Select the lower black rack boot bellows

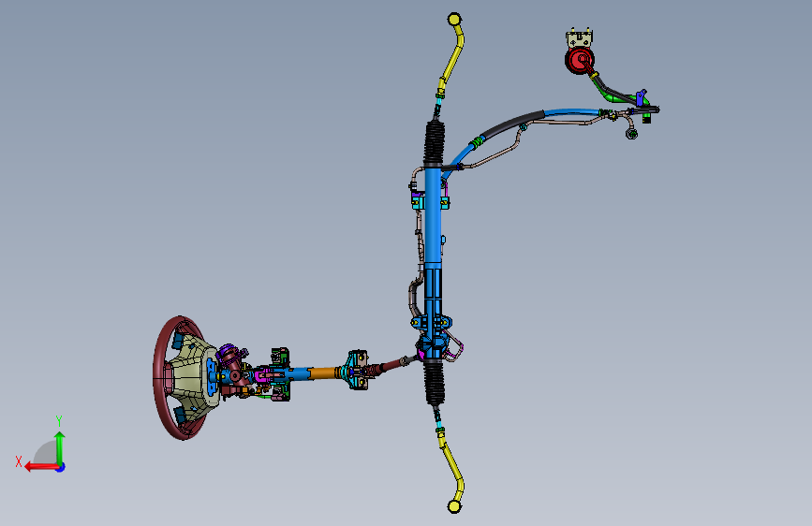point(435,383)
